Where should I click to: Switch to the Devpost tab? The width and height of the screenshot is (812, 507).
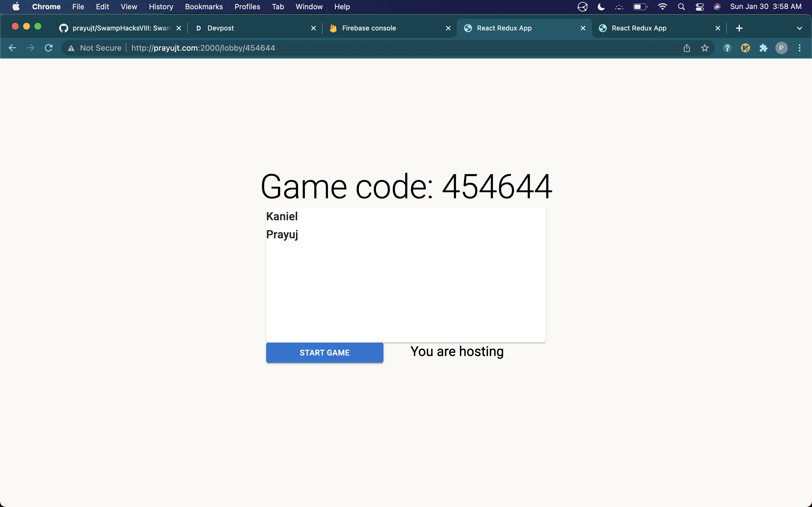[220, 28]
